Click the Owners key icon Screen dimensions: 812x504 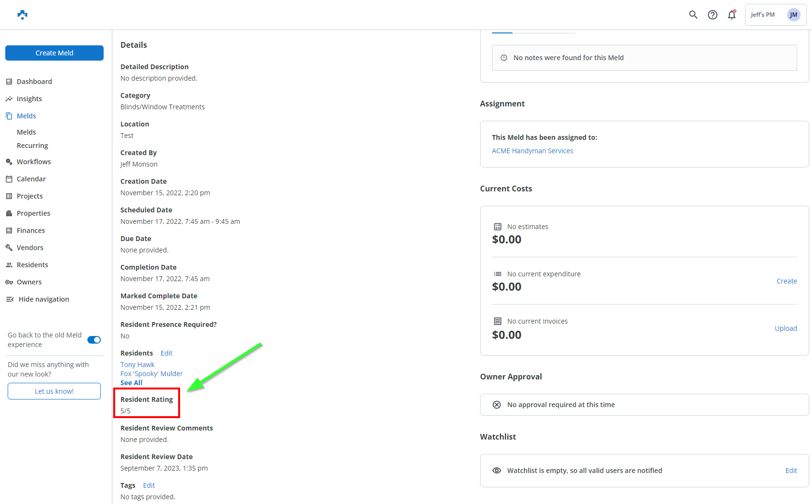click(x=9, y=282)
